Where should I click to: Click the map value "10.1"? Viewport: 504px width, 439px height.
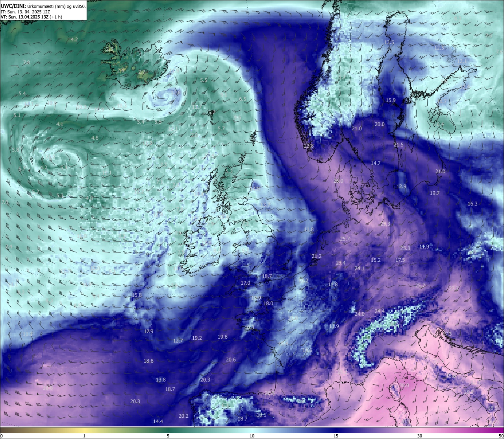click(261, 415)
